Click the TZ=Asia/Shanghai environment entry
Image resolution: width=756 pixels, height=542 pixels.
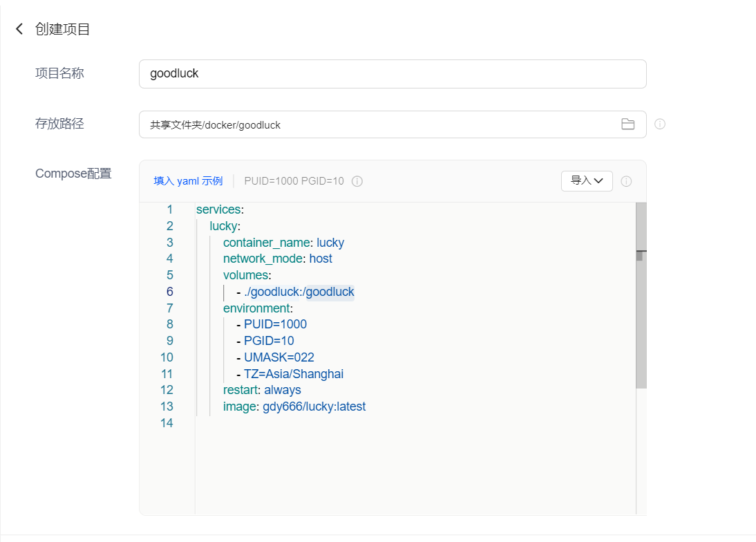coord(293,374)
